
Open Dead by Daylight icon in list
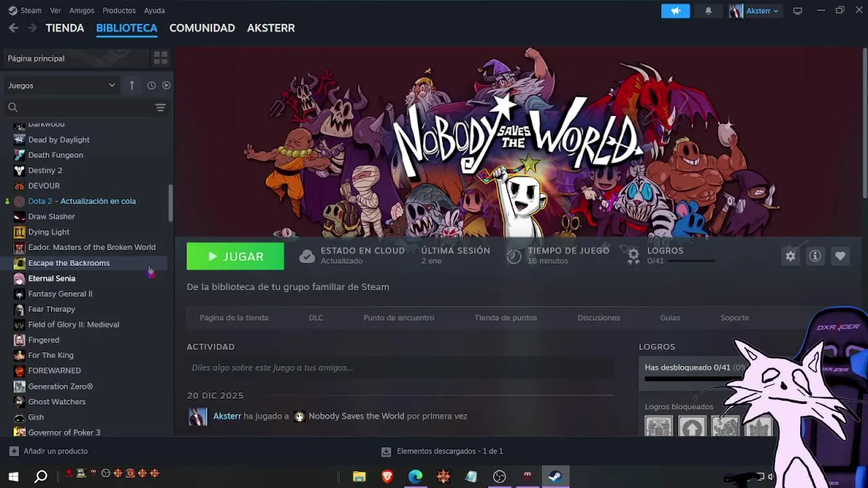pyautogui.click(x=20, y=140)
